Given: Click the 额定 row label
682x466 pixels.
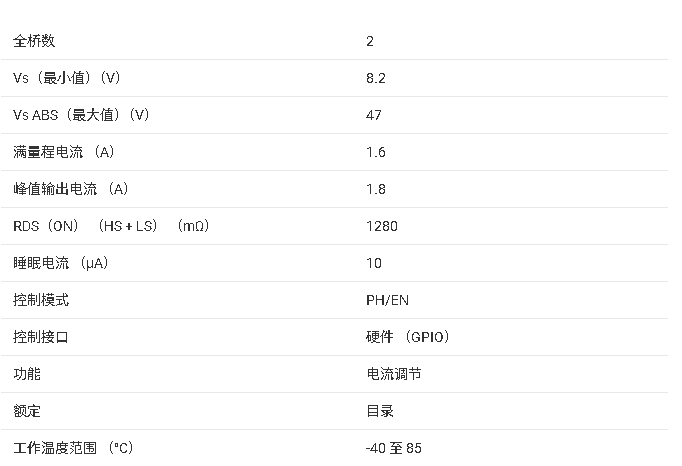Looking at the screenshot, I should coord(27,411).
